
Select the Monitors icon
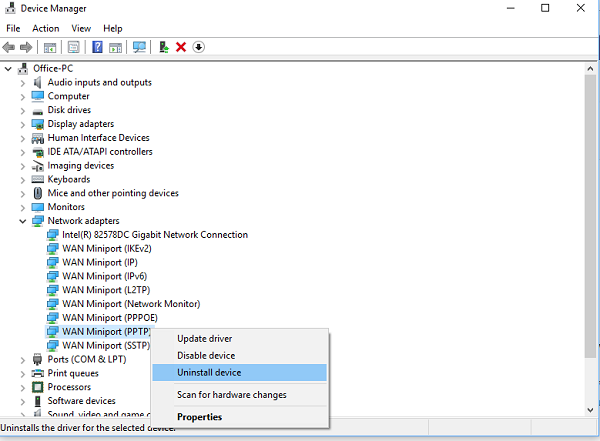[38, 207]
